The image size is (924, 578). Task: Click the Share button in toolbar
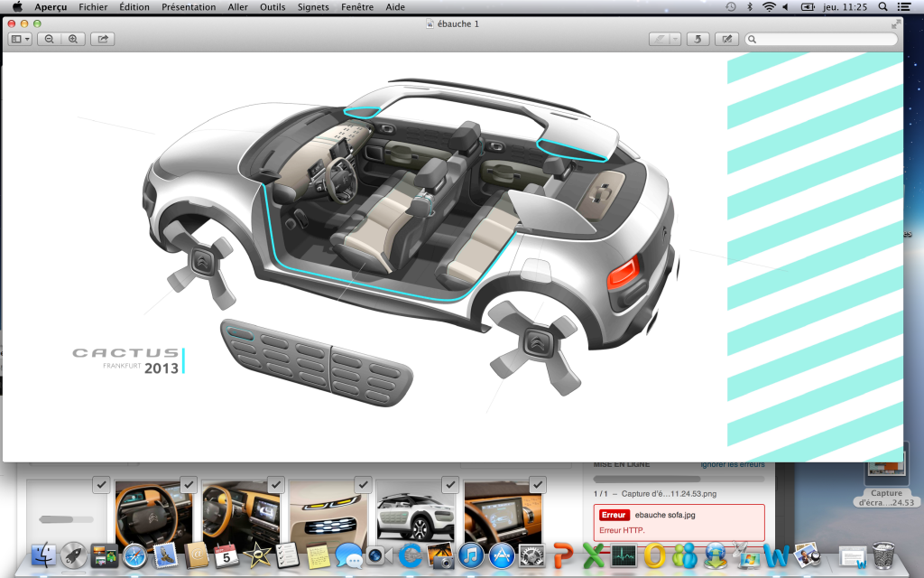pyautogui.click(x=103, y=39)
